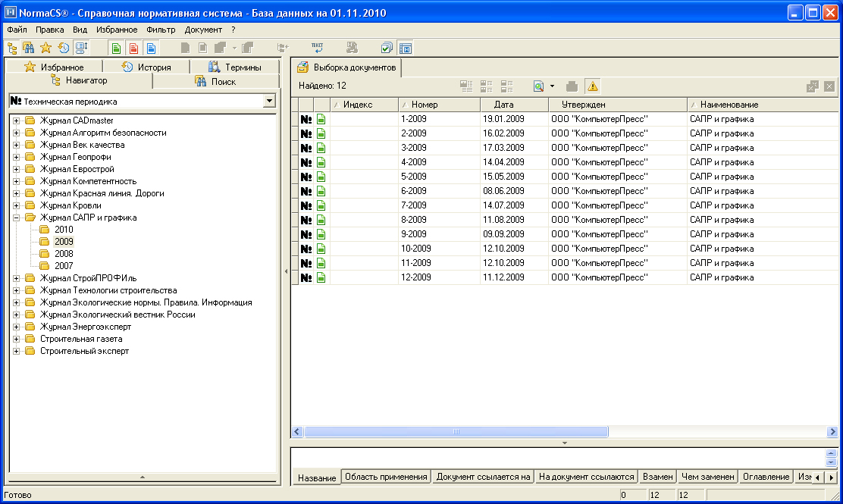Click the second list view mode icon

click(487, 86)
